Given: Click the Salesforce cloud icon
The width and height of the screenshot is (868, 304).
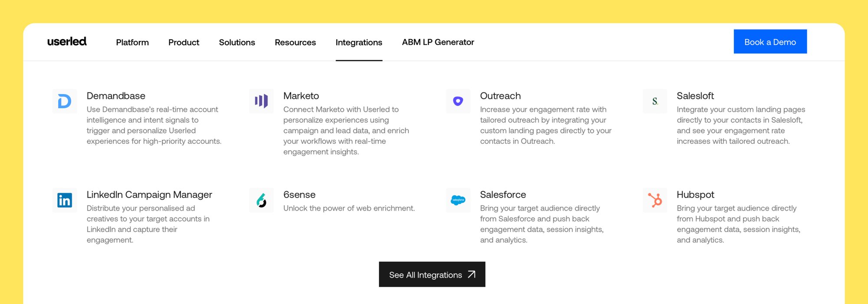Looking at the screenshot, I should pos(458,200).
